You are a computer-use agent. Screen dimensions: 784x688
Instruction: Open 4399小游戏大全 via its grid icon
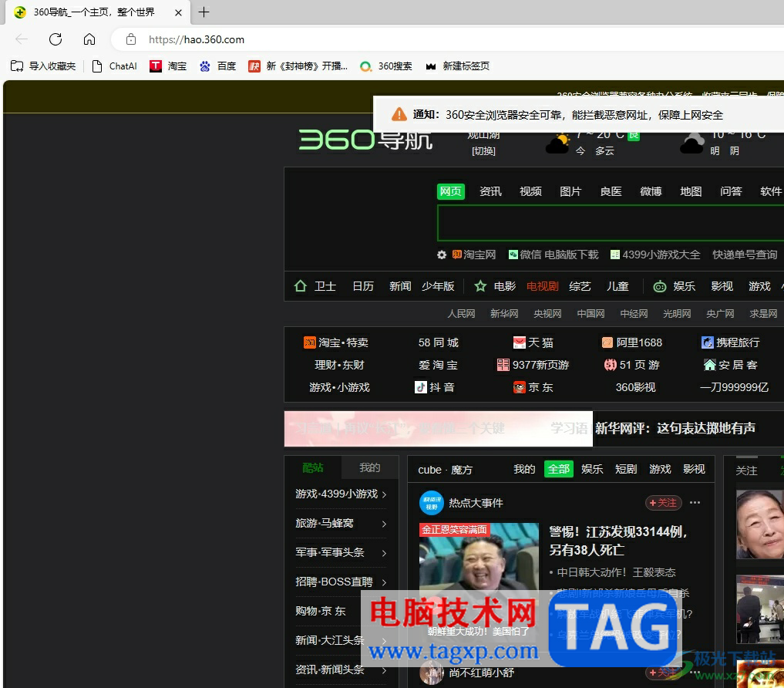click(x=616, y=255)
